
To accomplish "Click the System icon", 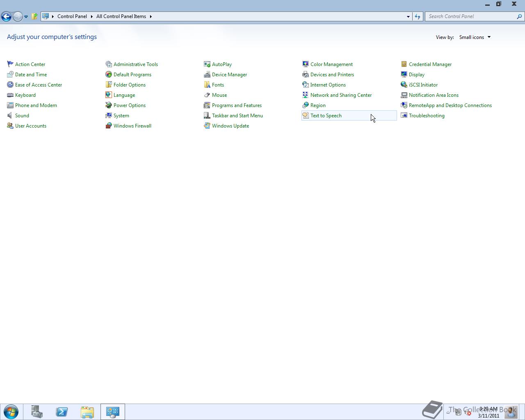I will click(109, 115).
